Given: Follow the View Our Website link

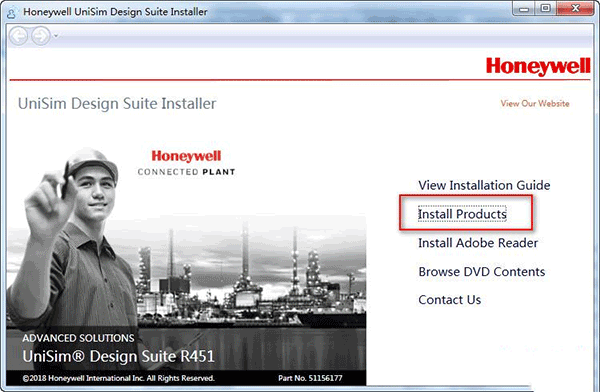Looking at the screenshot, I should coord(535,103).
